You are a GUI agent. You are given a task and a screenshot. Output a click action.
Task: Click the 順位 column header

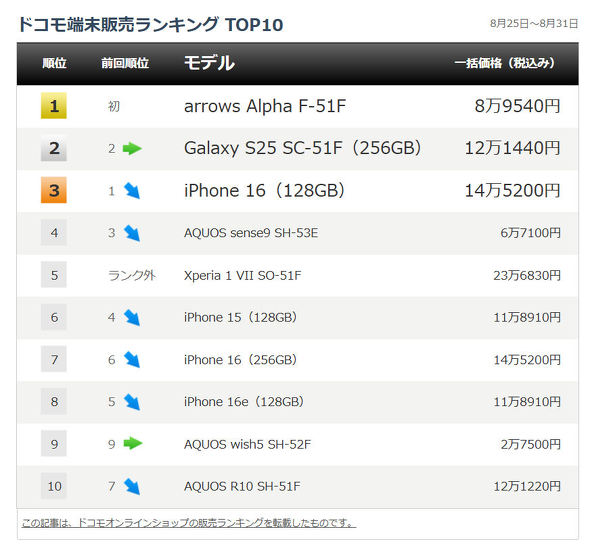(x=54, y=63)
